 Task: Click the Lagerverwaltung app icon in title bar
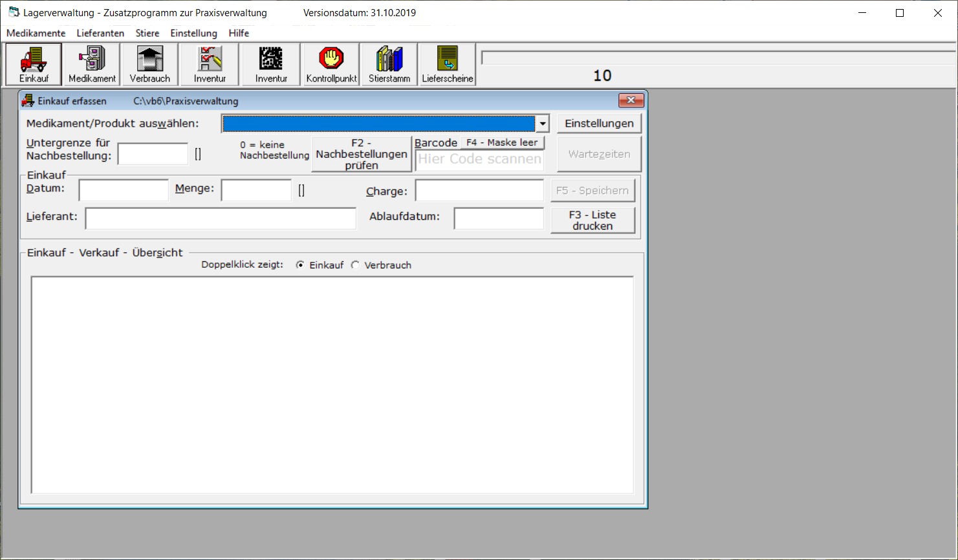(x=14, y=12)
